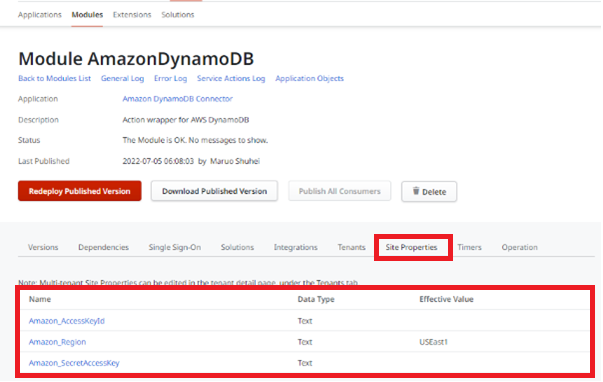This screenshot has width=603, height=382.
Task: Open the Solutions top navigation tab
Action: point(178,15)
